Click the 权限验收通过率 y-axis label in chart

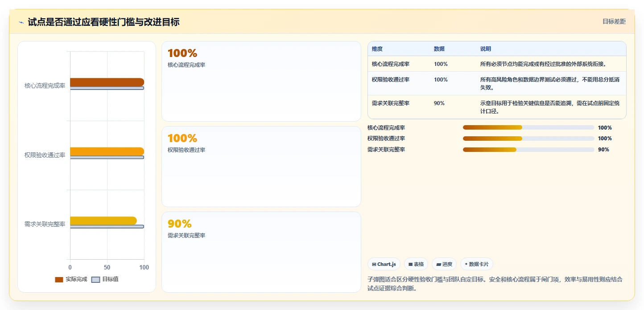click(45, 155)
